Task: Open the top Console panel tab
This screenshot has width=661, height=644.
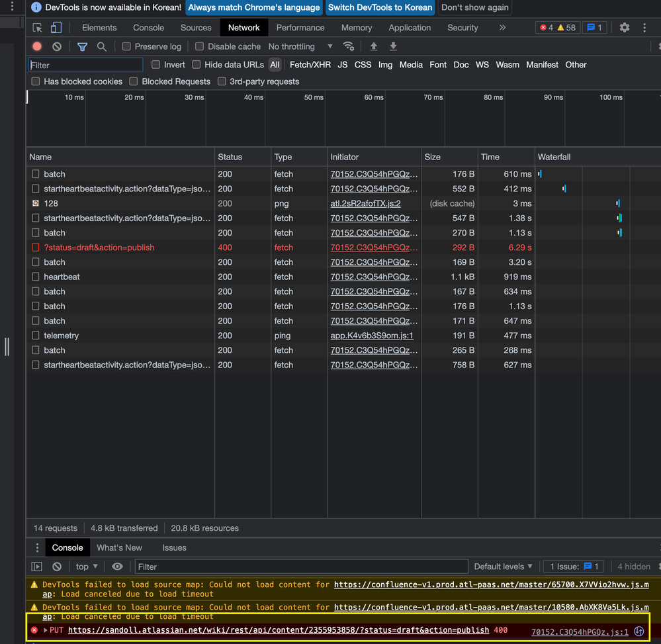Action: point(148,28)
